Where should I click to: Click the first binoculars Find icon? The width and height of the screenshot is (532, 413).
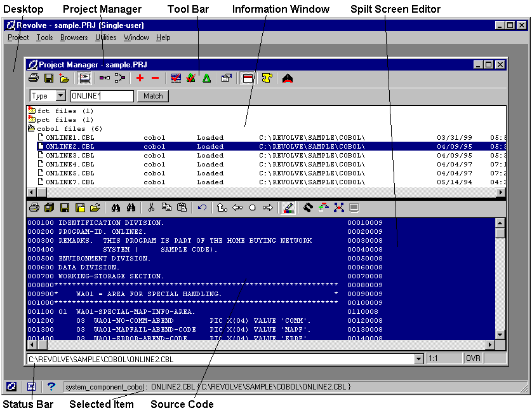[x=116, y=208]
